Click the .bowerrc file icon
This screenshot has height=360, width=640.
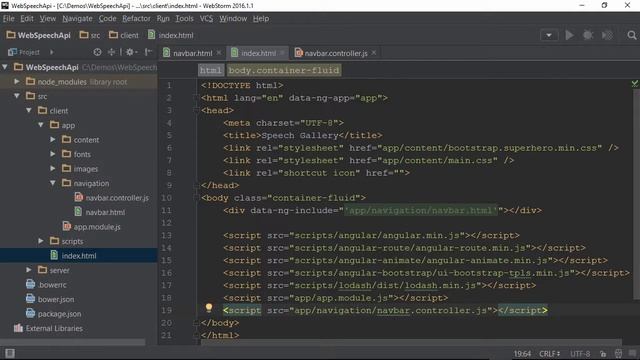click(x=30, y=284)
